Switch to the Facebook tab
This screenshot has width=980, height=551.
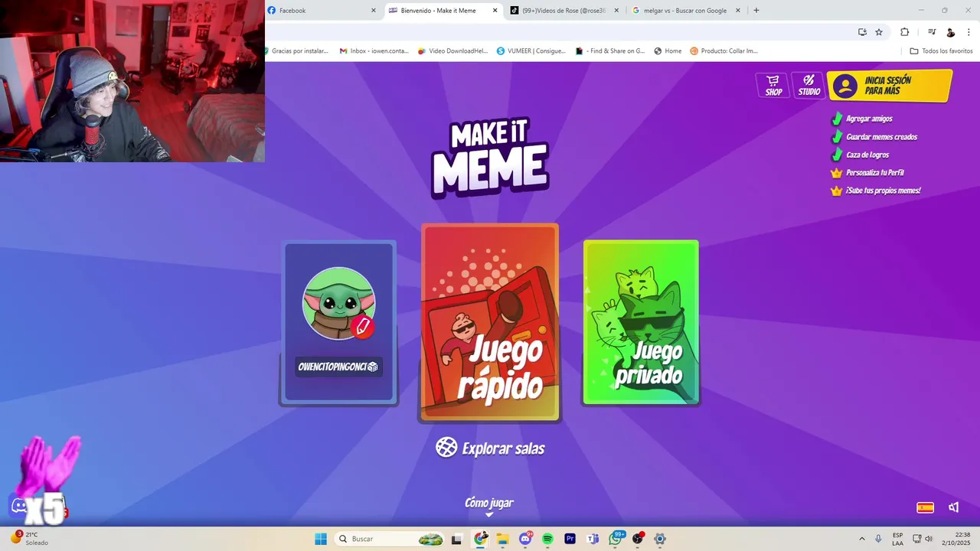tap(318, 11)
